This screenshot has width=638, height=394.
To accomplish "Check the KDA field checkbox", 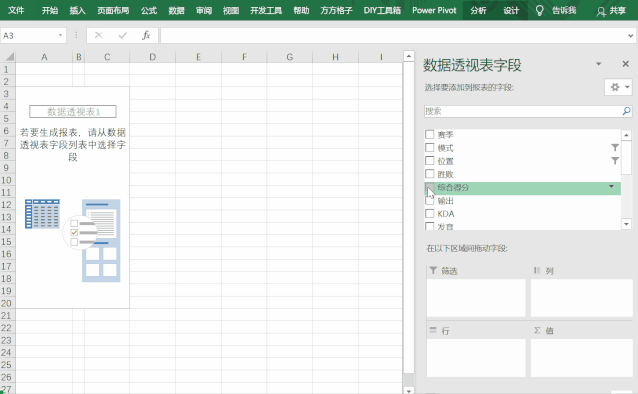I will pyautogui.click(x=429, y=213).
